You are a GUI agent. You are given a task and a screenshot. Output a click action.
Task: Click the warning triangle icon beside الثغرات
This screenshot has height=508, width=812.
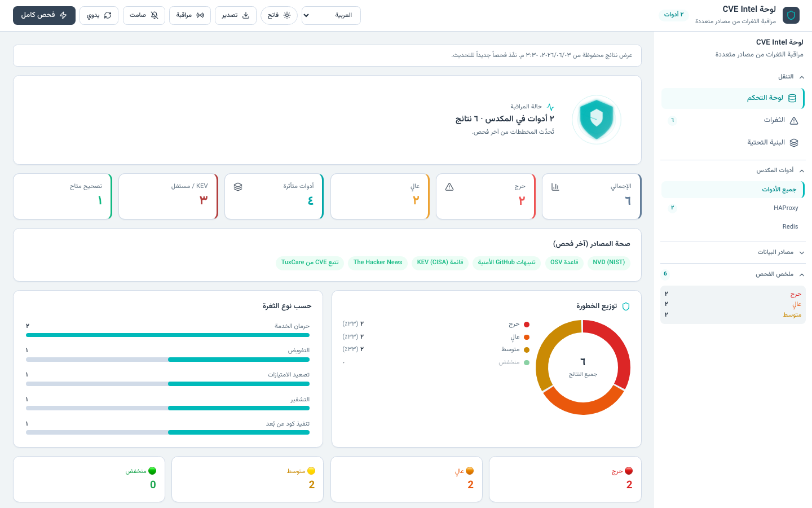point(794,120)
